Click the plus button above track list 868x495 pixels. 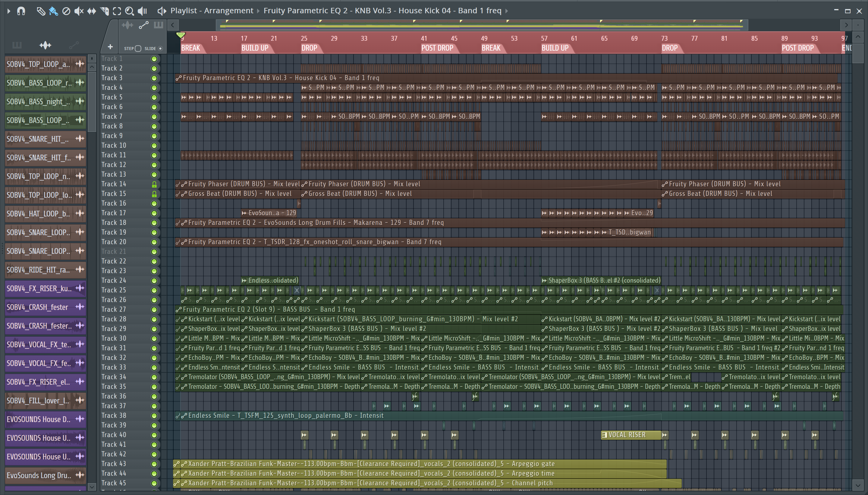[110, 47]
